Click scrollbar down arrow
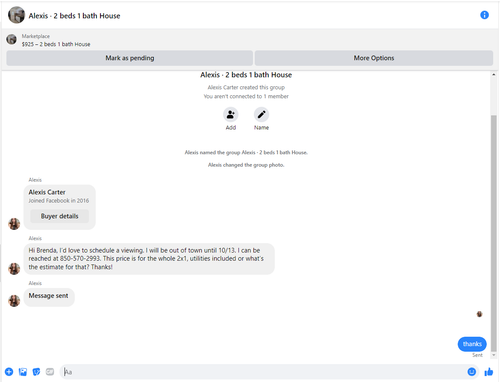This screenshot has width=500, height=382. [x=494, y=355]
